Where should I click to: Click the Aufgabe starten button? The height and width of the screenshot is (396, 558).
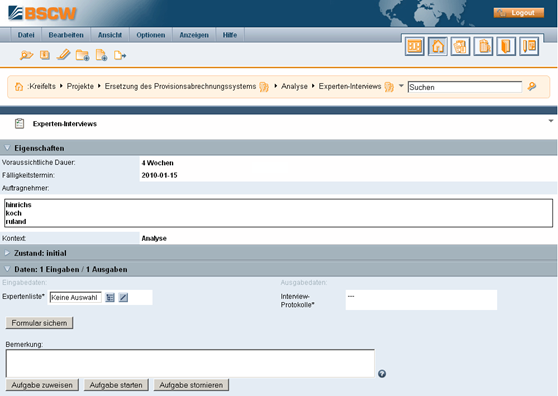click(116, 385)
